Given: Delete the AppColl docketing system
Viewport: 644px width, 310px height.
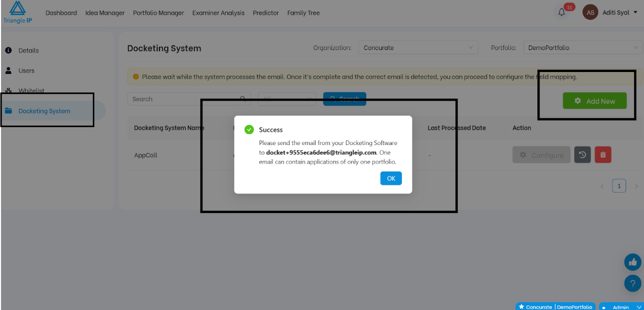Looking at the screenshot, I should pyautogui.click(x=603, y=155).
